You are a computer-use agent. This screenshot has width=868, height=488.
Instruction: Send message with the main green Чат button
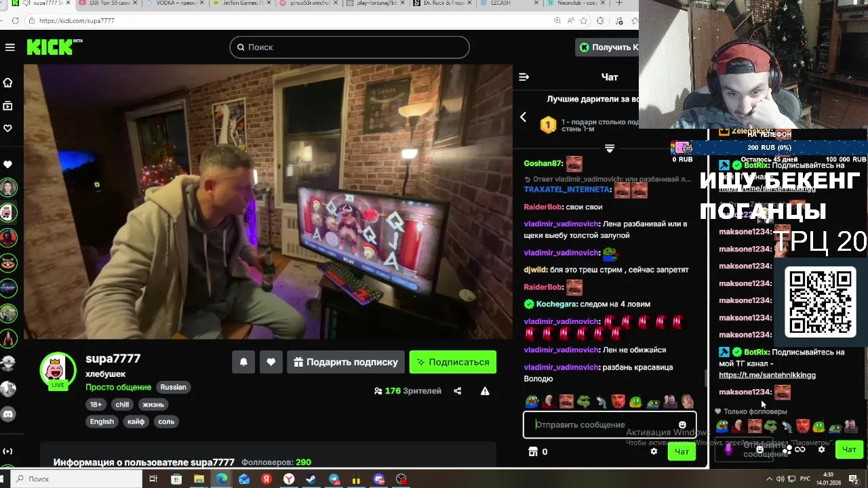[x=682, y=451]
